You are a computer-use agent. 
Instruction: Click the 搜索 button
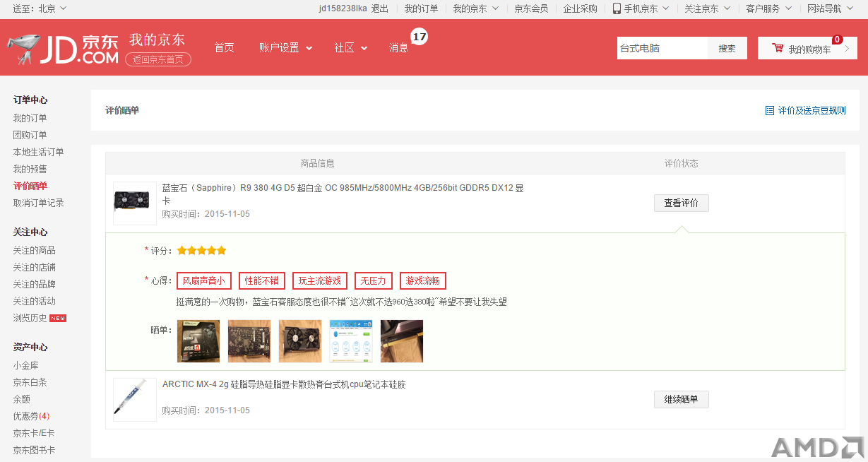[727, 48]
